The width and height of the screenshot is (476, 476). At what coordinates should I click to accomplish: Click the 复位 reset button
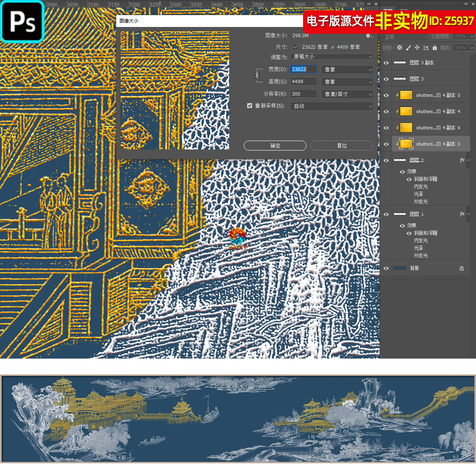(342, 146)
